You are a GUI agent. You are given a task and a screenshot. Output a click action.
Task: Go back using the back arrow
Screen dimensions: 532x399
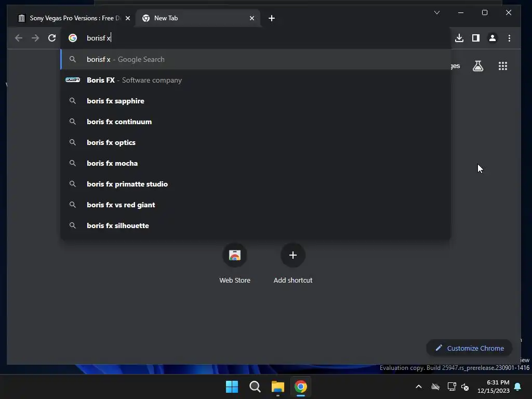pyautogui.click(x=19, y=38)
